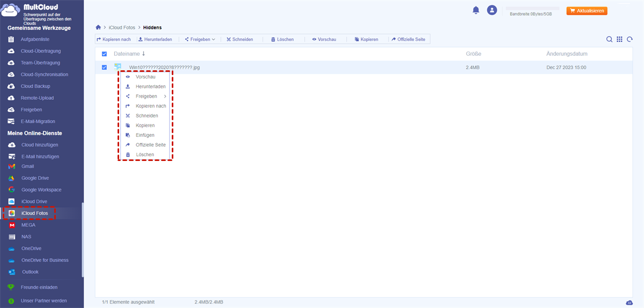Toggle the select-all checkbox in header
Viewport: 644px width, 308px height.
(x=104, y=54)
